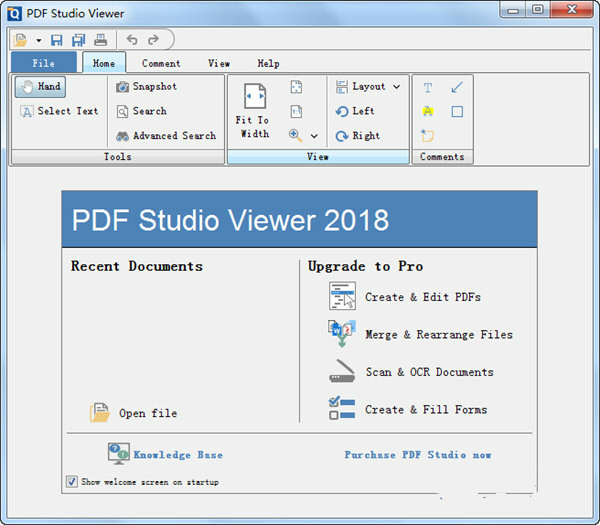
Task: Click Purchase PDF Studio now link
Action: point(418,455)
